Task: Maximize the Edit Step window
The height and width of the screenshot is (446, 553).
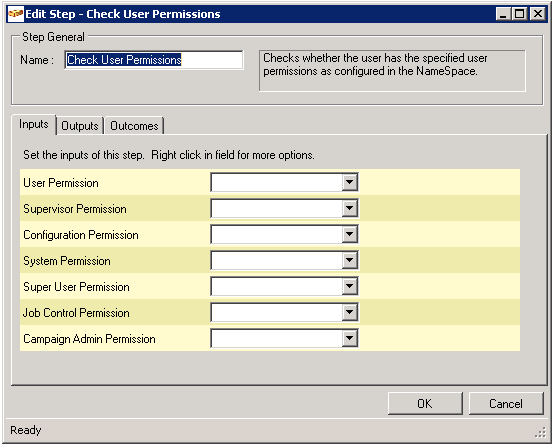Action: point(520,14)
